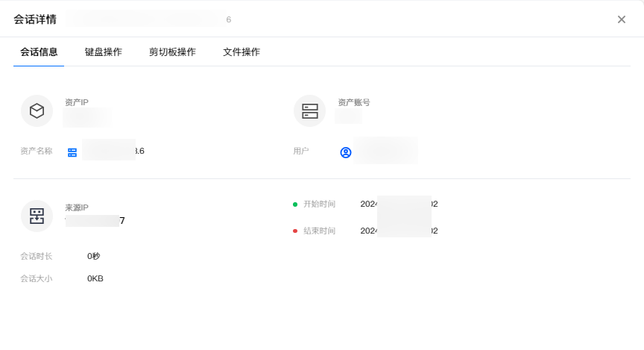This screenshot has width=644, height=350.
Task: Select the 会话信息 tab
Action: (39, 52)
